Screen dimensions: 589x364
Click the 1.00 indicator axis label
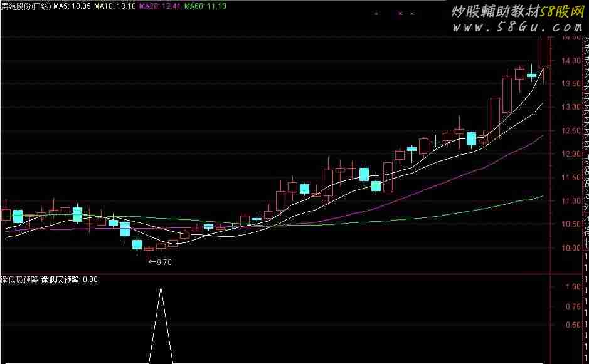572,287
